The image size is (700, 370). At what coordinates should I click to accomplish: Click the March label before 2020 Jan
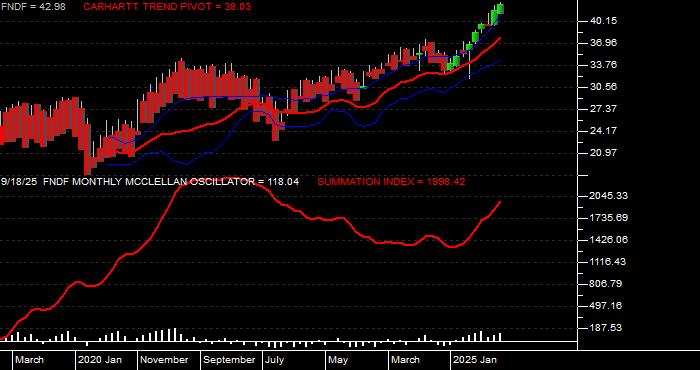[29, 360]
